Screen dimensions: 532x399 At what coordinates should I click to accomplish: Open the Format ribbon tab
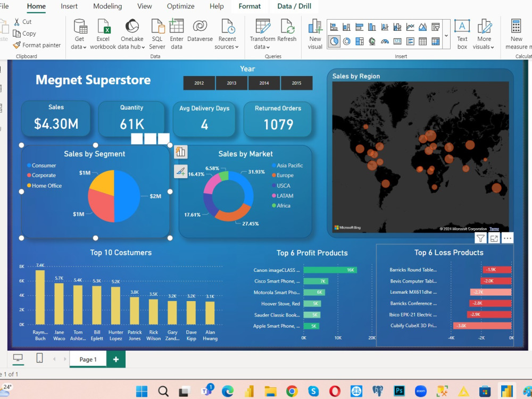coord(250,6)
